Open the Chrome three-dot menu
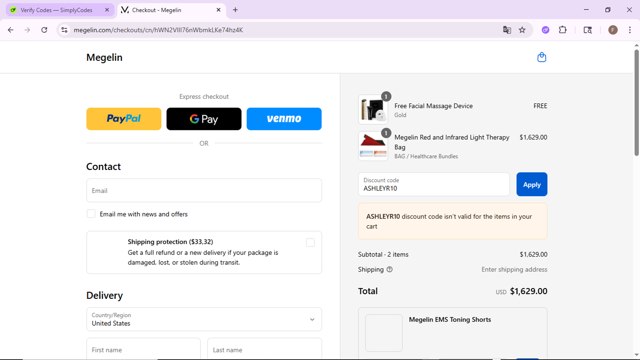The image size is (640, 360). coord(630,30)
